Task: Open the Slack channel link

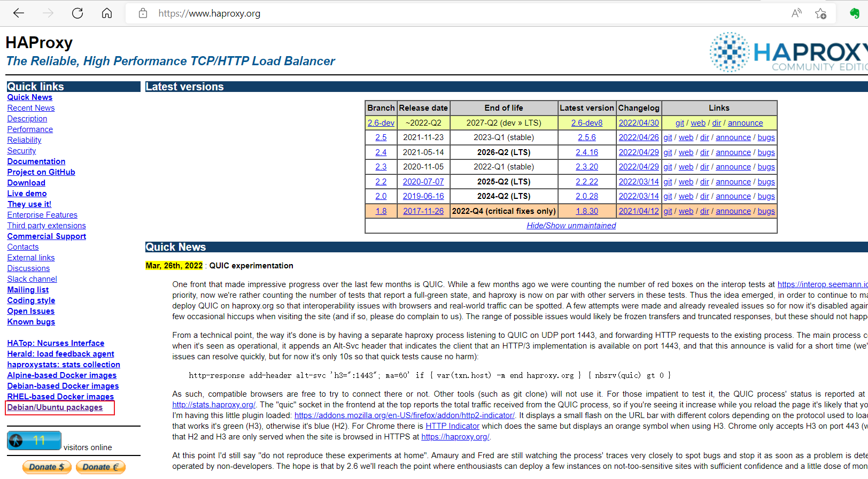Action: (32, 279)
